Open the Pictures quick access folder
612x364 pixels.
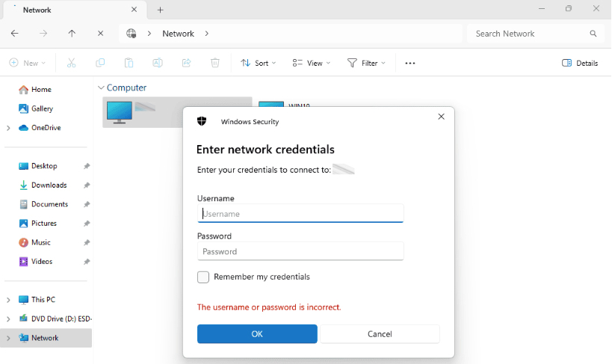click(37, 223)
